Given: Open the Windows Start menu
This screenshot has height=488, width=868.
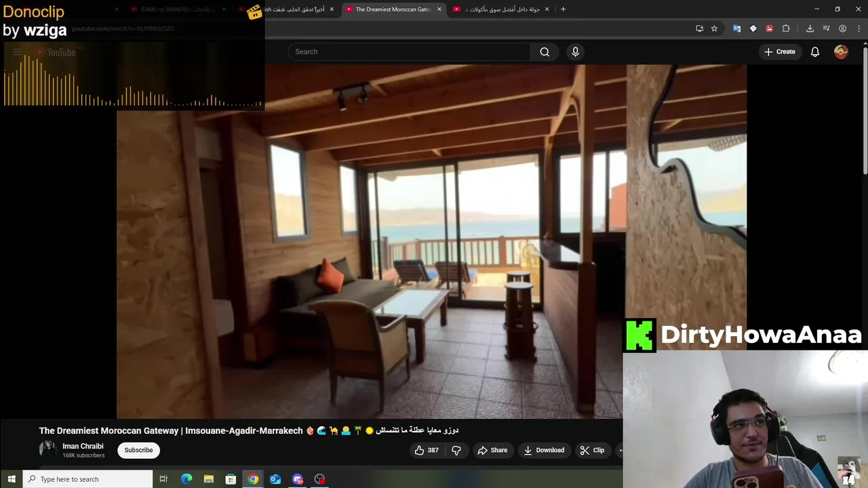Looking at the screenshot, I should (12, 479).
